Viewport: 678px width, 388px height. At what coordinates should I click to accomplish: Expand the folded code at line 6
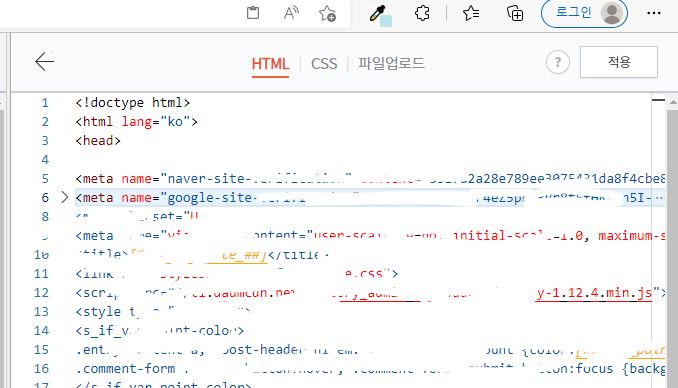point(65,197)
